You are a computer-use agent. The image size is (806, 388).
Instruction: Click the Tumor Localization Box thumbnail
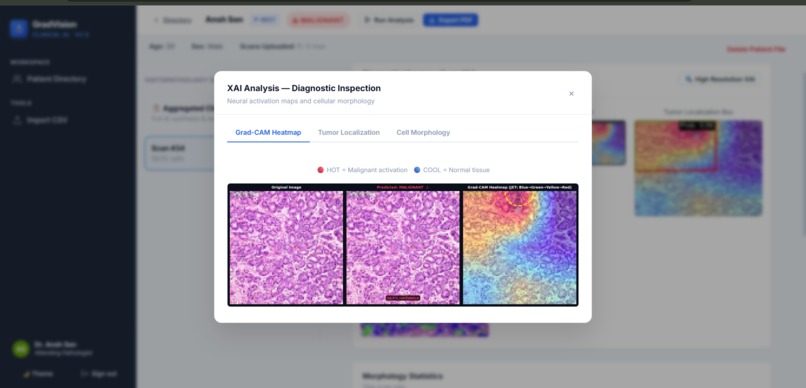click(x=698, y=168)
